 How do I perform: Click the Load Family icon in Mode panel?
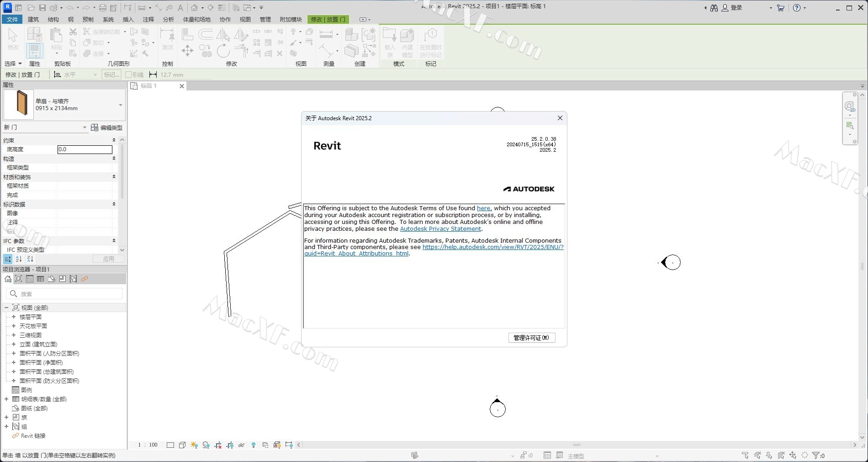(390, 42)
